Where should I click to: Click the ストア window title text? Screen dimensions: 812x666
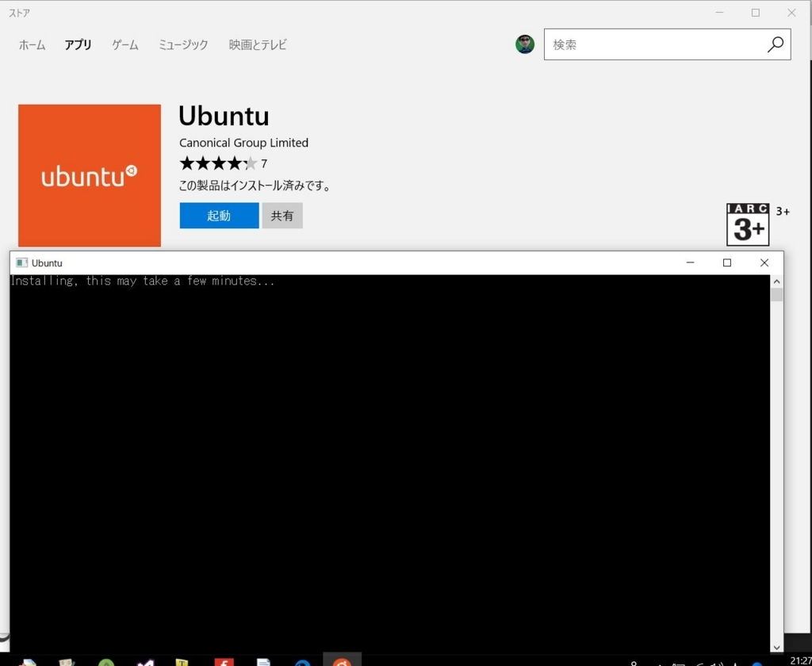pyautogui.click(x=19, y=13)
